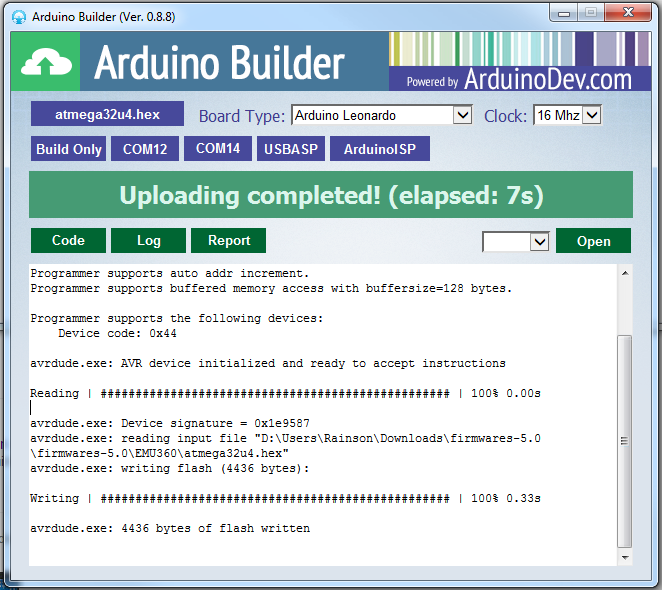Click the 'Device code: 0x44' line

click(x=117, y=333)
